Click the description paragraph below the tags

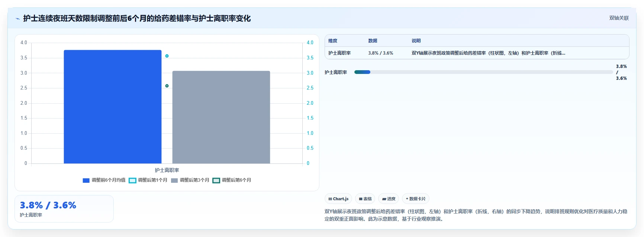coord(476,215)
